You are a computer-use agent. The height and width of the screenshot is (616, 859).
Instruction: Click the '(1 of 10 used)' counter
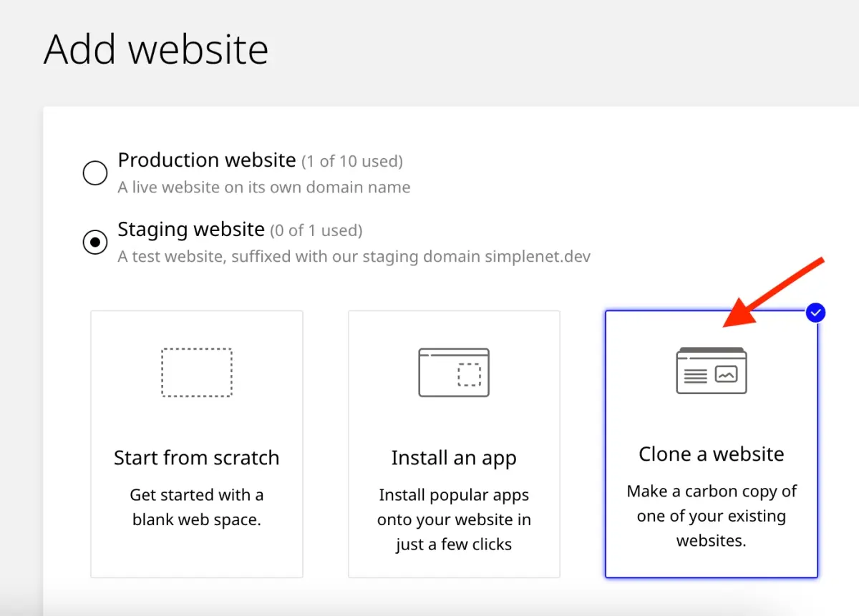pyautogui.click(x=351, y=161)
